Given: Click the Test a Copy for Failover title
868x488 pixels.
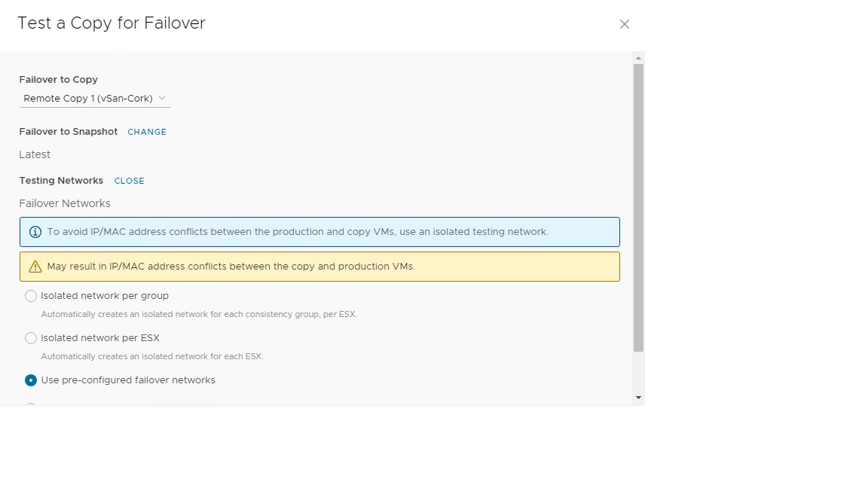Looking at the screenshot, I should [x=111, y=23].
